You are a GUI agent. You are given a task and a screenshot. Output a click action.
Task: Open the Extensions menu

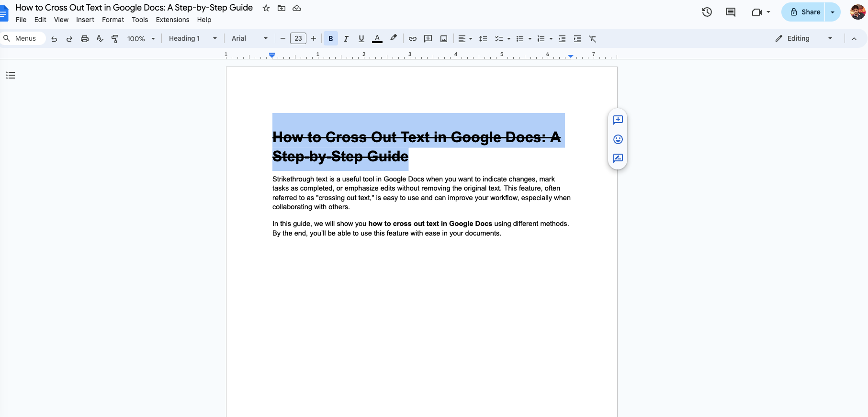172,20
